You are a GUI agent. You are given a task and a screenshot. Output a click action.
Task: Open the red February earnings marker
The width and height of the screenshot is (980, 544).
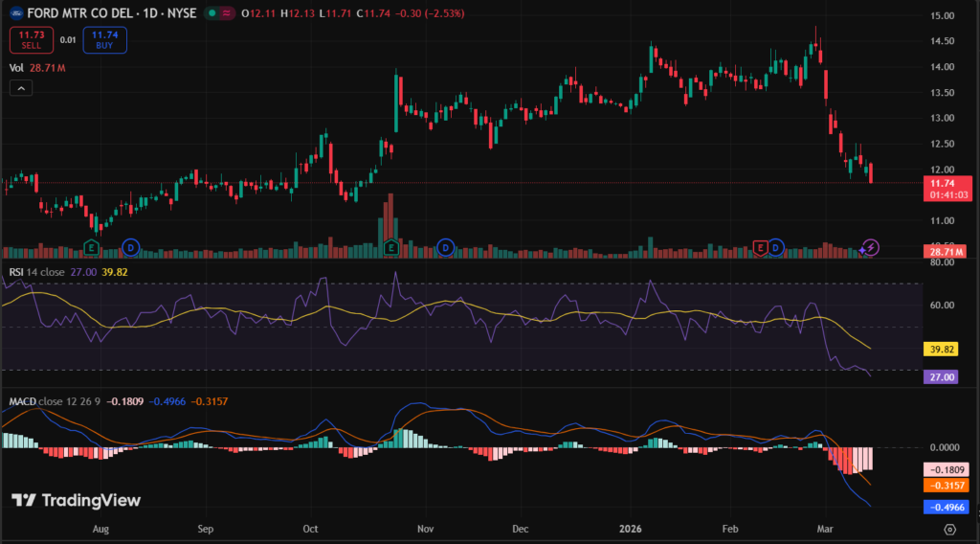pos(761,248)
